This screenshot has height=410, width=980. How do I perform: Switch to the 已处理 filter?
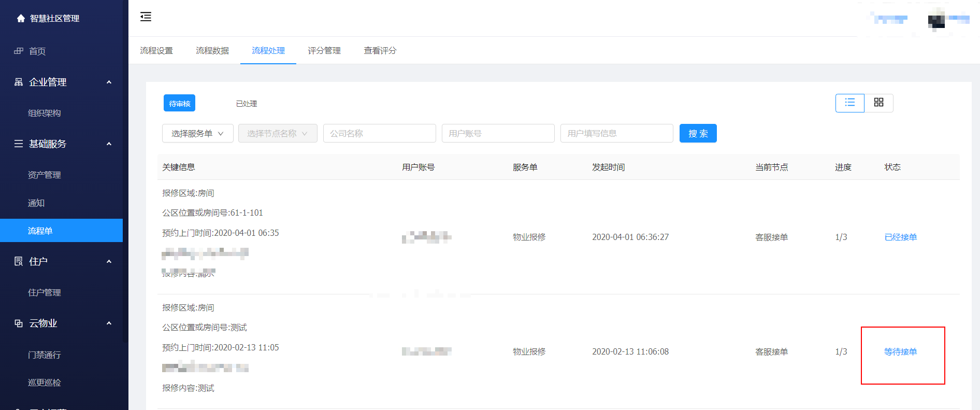click(x=246, y=104)
